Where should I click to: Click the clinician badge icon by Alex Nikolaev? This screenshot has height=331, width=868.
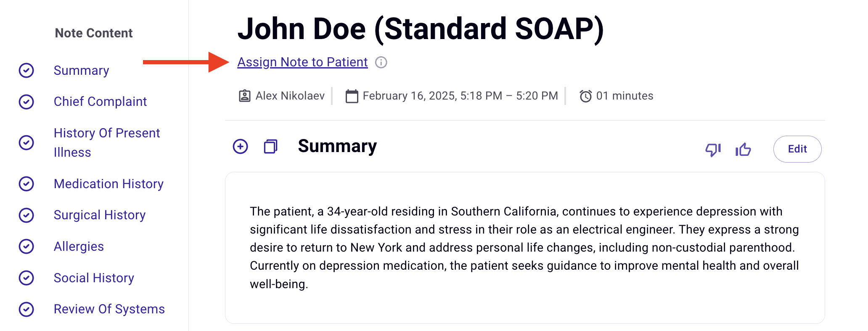click(x=244, y=96)
